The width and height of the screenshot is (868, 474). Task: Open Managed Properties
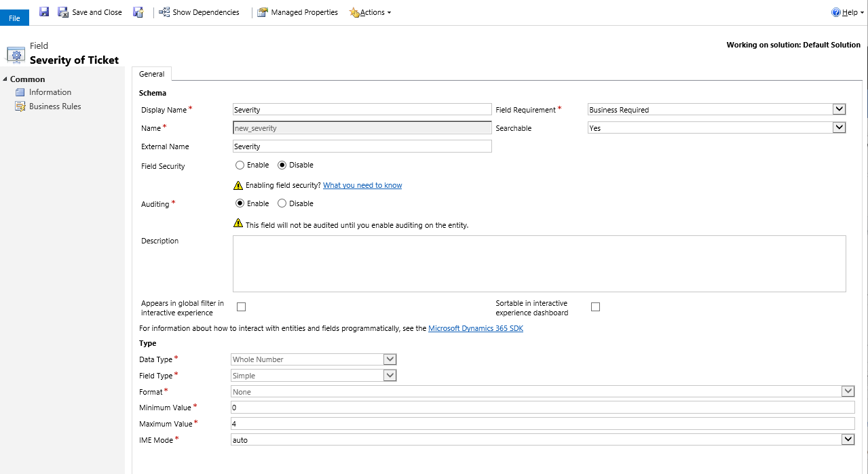pos(297,12)
